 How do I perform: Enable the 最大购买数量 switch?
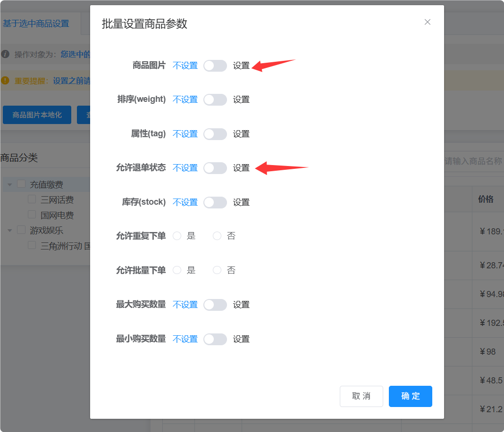coord(215,305)
